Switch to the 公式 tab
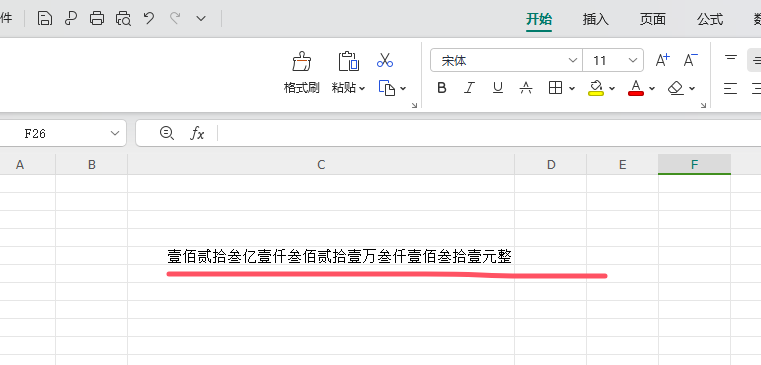 pos(710,19)
